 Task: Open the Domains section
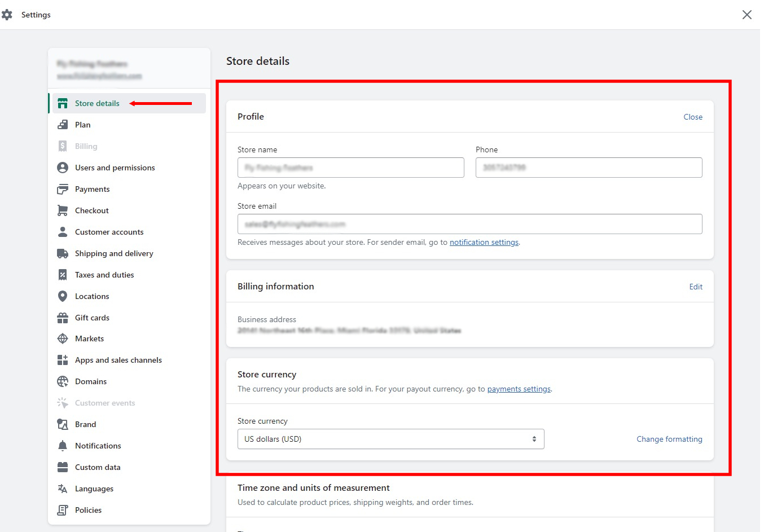tap(90, 381)
